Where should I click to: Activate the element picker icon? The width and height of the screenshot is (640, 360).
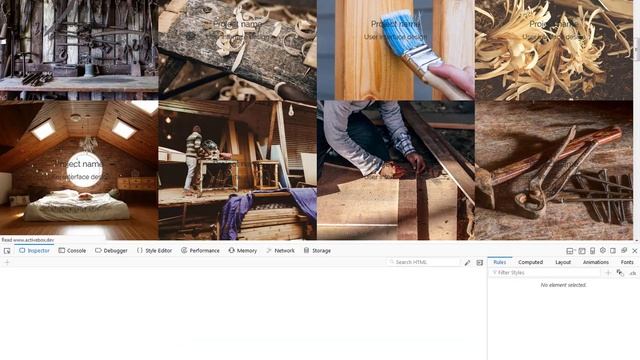pos(7,251)
